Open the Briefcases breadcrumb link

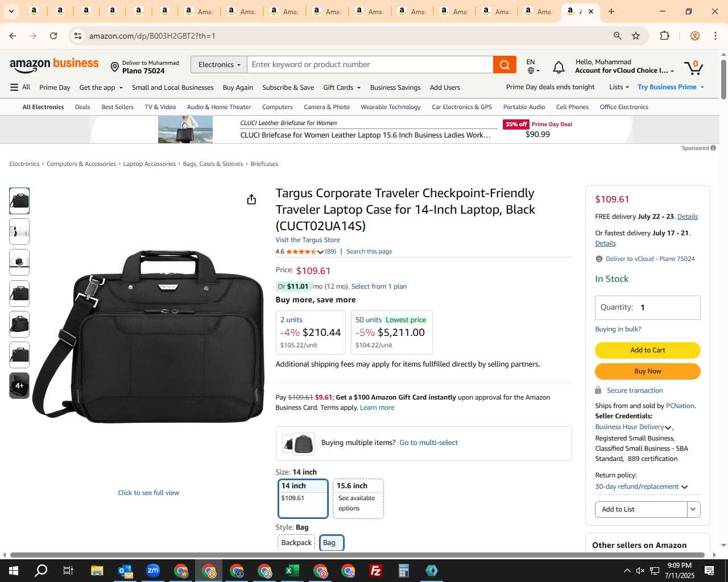coord(264,164)
